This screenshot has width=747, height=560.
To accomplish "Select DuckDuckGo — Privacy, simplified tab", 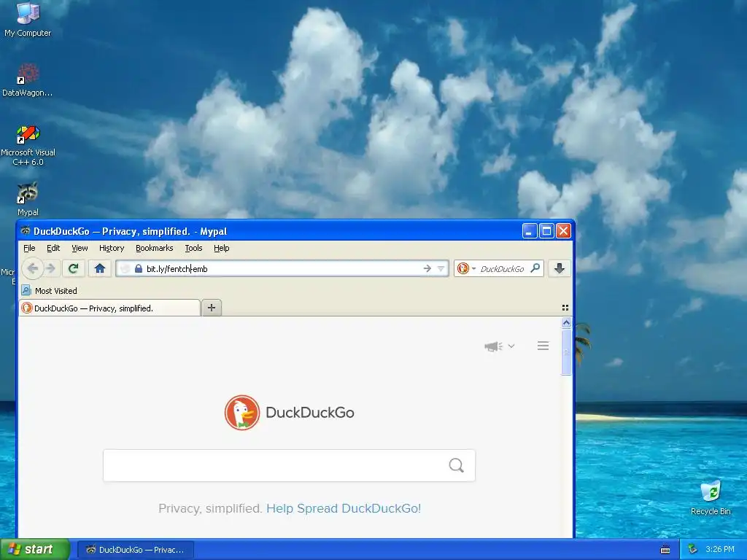I will (109, 308).
